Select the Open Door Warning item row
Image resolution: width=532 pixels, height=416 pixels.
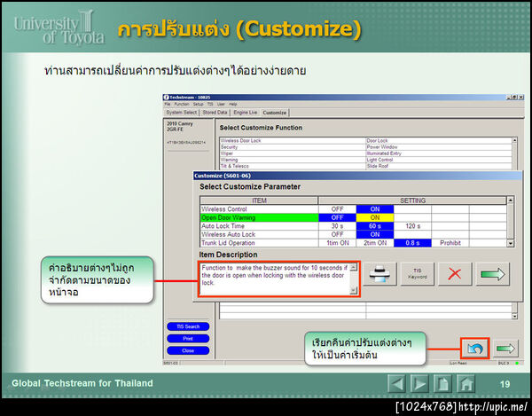(259, 217)
